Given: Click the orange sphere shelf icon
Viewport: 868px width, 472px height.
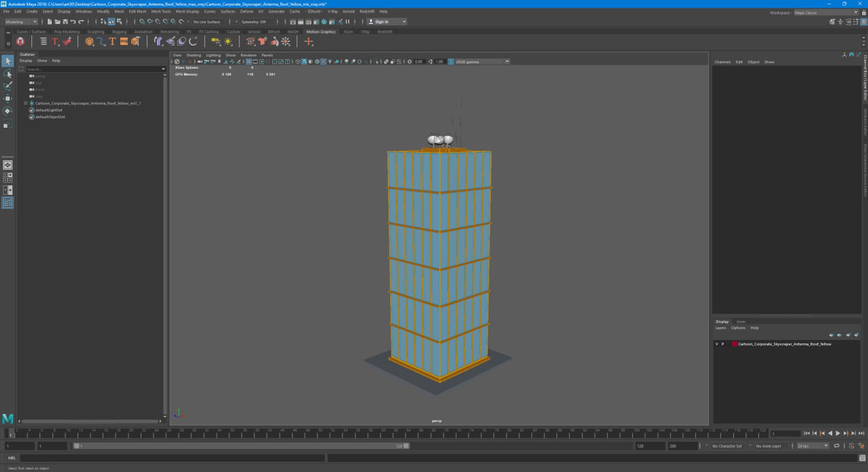Looking at the screenshot, I should point(90,42).
